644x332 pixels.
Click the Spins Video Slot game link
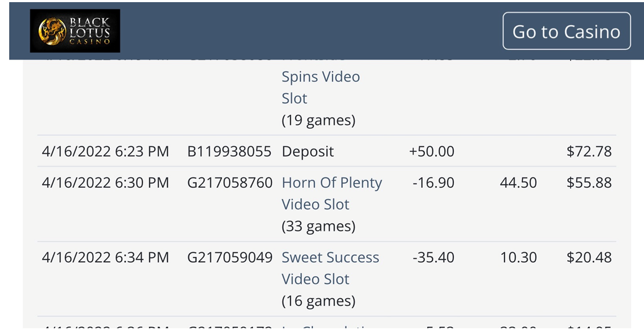click(320, 87)
